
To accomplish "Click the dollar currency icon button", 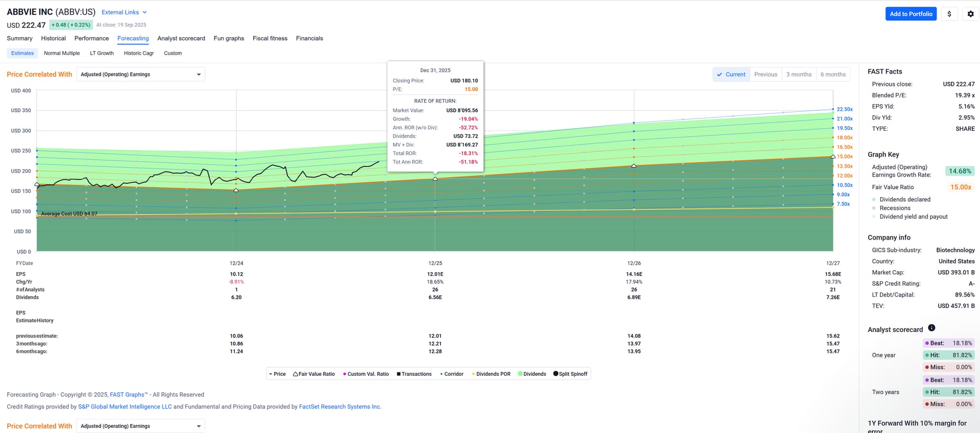I will pyautogui.click(x=949, y=14).
